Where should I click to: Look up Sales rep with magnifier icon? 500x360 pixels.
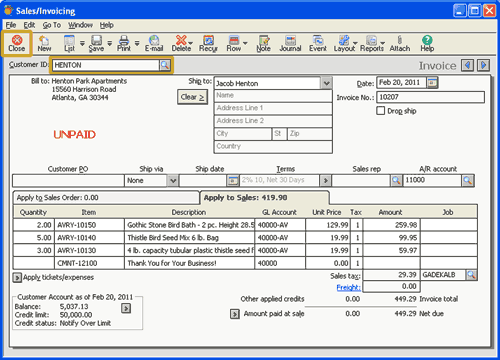pyautogui.click(x=396, y=180)
